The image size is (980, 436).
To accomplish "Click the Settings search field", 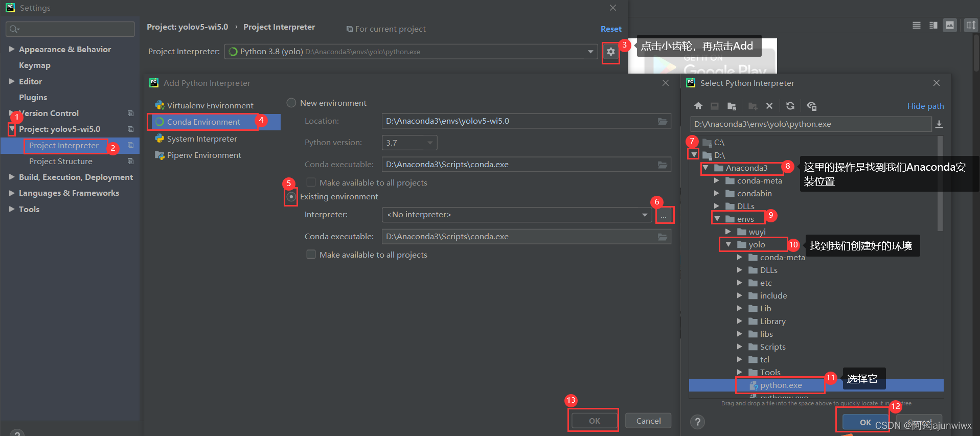I will tap(71, 29).
